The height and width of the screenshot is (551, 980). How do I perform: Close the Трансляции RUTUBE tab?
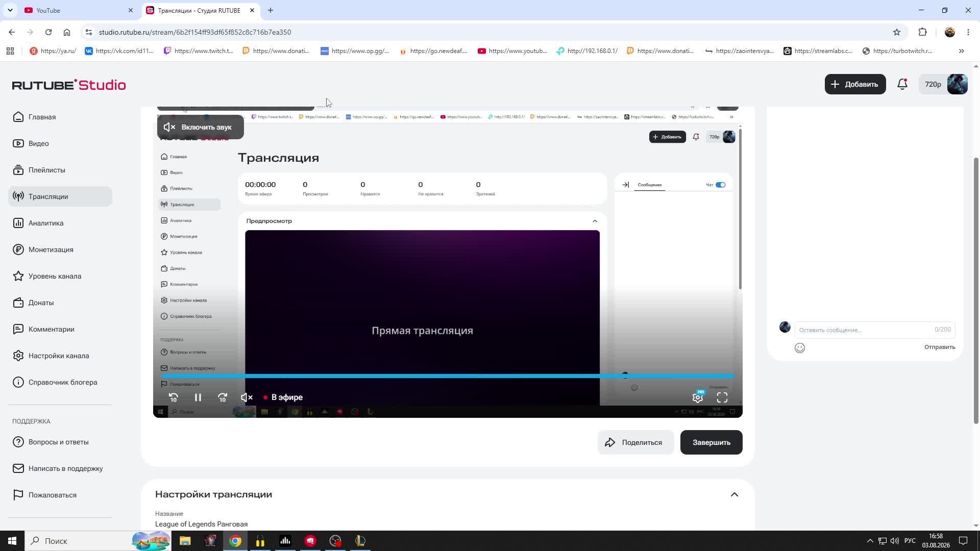click(252, 10)
